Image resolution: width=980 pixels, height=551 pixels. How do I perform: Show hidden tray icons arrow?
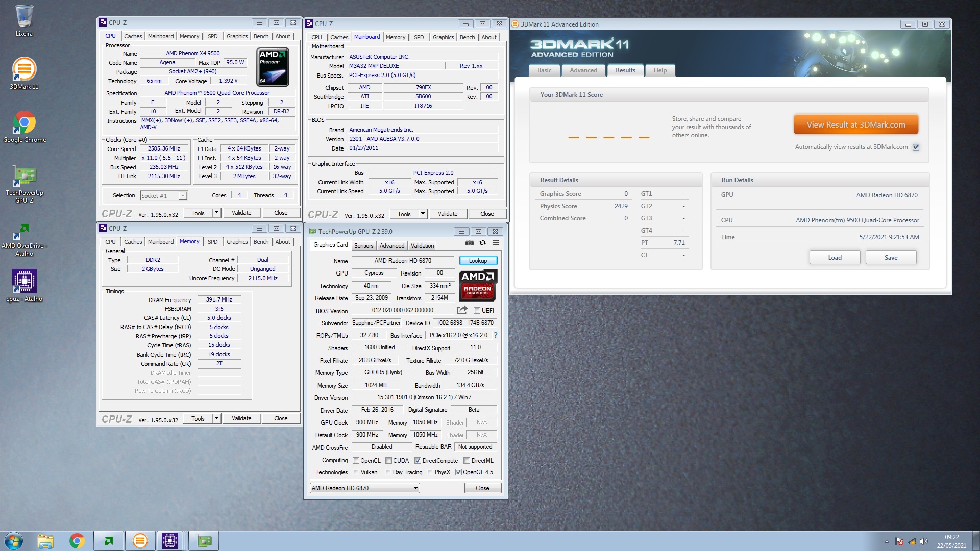point(887,541)
